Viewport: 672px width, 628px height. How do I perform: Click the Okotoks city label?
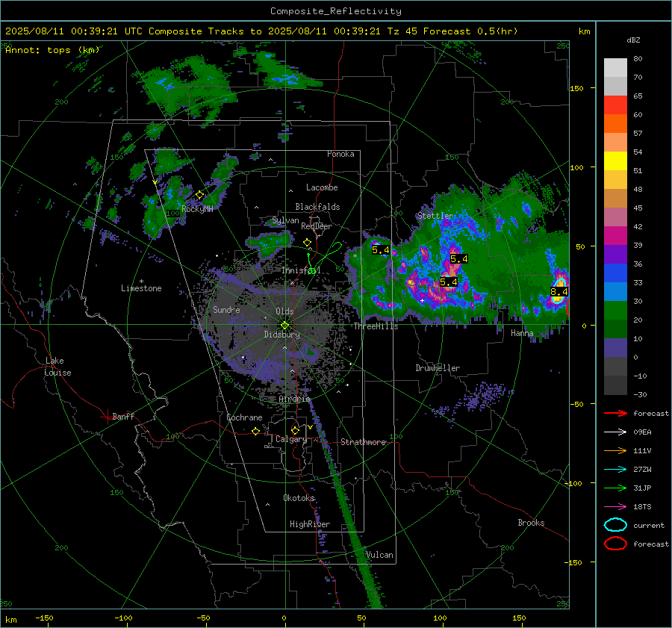point(299,498)
